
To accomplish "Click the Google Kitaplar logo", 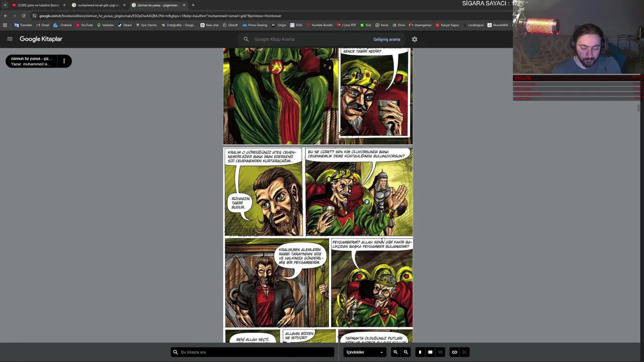I will pos(41,39).
